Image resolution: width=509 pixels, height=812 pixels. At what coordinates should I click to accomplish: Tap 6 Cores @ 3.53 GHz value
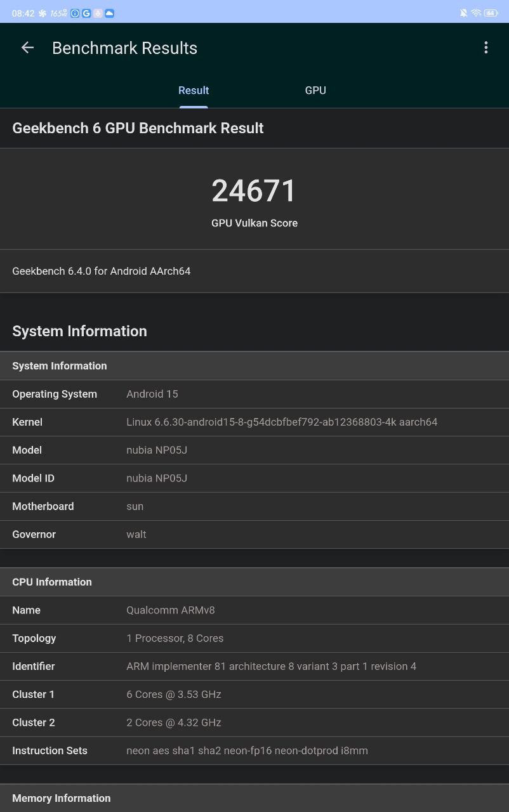[174, 694]
